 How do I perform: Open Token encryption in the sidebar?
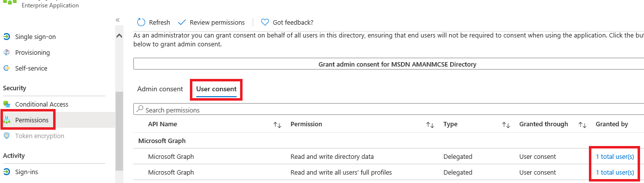[40, 136]
